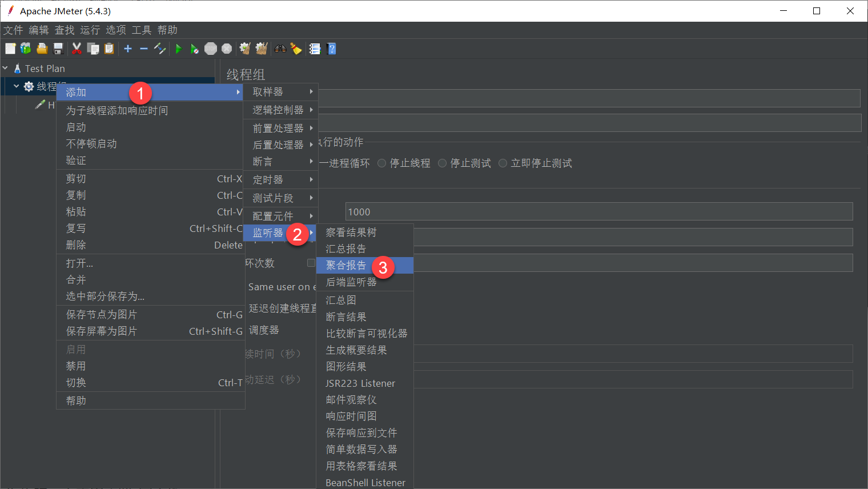Select 停止线程 radio button
This screenshot has width=868, height=489.
point(382,163)
